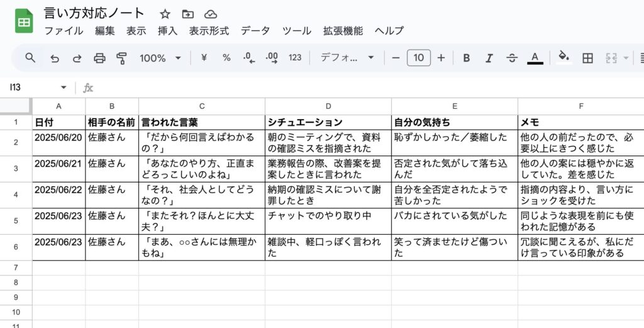Open the 拡張機能 menu
644x328 pixels.
pos(343,31)
